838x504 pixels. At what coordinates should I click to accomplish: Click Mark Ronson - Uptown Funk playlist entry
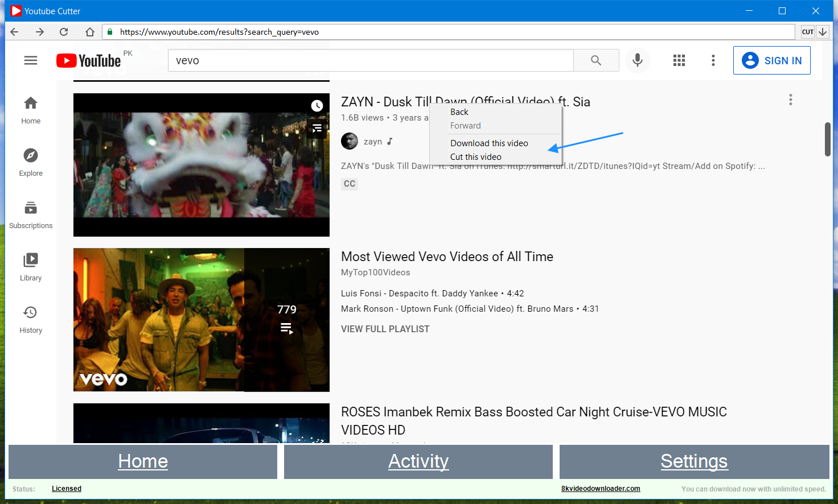470,309
